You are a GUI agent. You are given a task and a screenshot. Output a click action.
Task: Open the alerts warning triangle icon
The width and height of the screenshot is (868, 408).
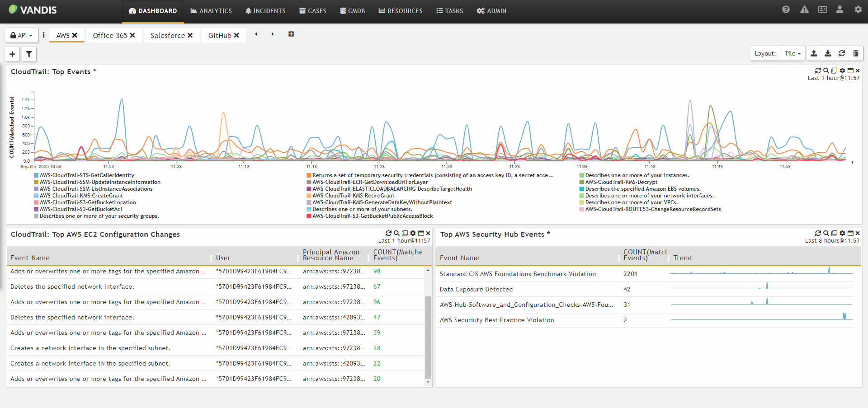(804, 9)
